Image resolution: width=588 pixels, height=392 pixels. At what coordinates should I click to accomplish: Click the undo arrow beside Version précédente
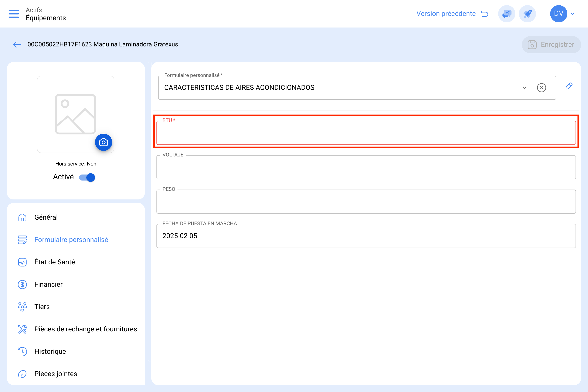[484, 14]
